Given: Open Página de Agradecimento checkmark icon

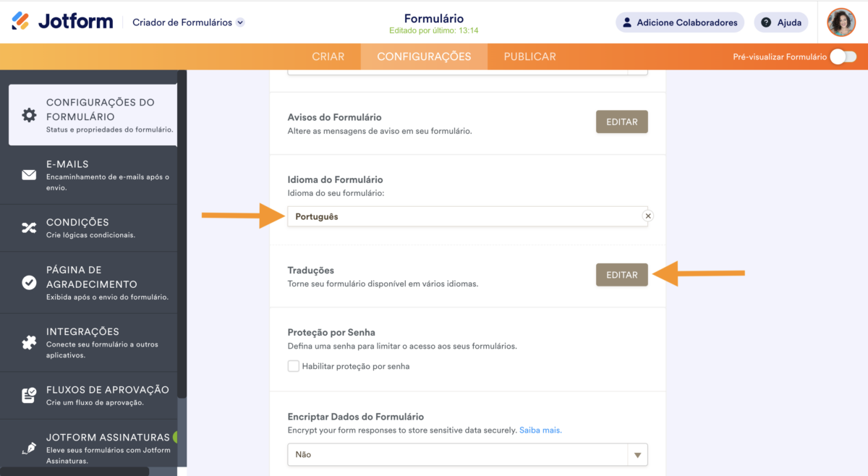Looking at the screenshot, I should pyautogui.click(x=29, y=283).
